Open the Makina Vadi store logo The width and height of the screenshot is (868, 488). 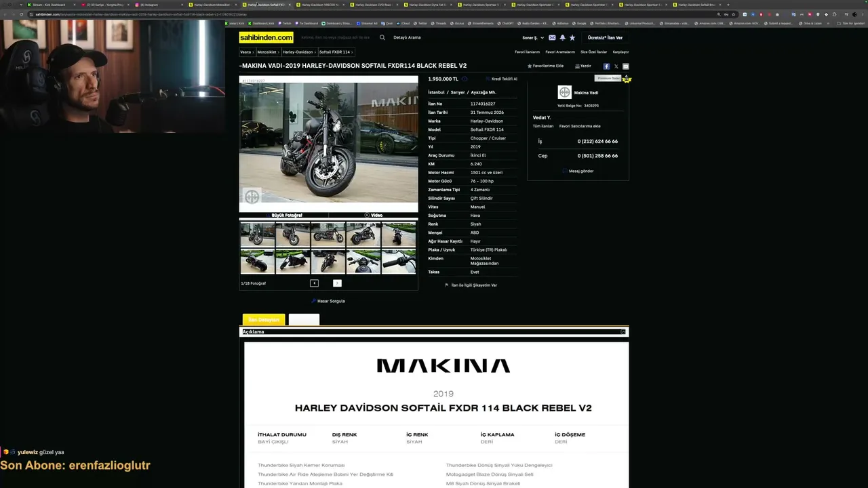pos(564,92)
